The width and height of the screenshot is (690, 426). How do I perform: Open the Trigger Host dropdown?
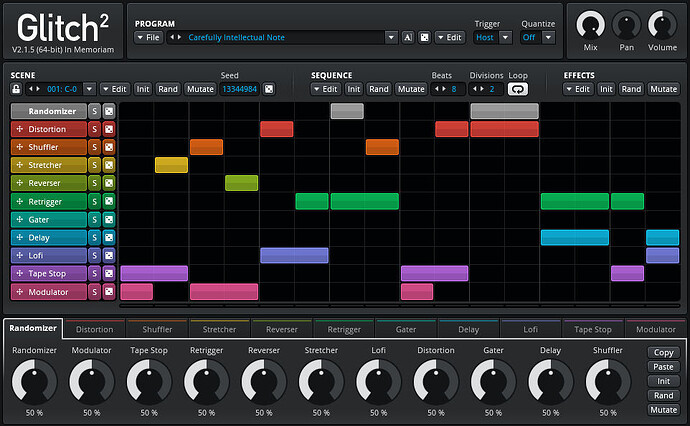506,37
